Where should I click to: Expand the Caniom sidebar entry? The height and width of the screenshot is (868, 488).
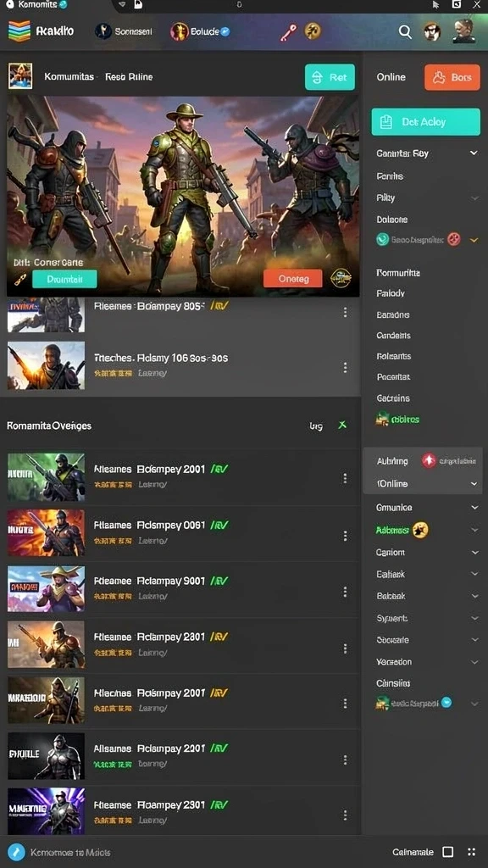pyautogui.click(x=474, y=553)
